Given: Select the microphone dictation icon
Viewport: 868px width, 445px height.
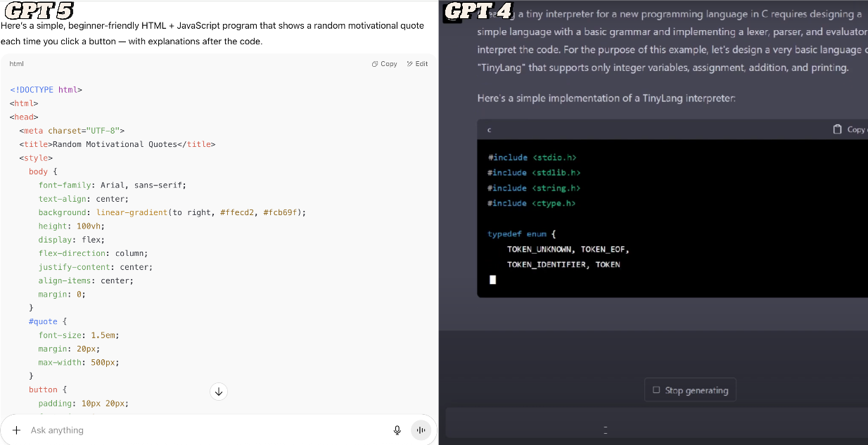Looking at the screenshot, I should (x=397, y=430).
